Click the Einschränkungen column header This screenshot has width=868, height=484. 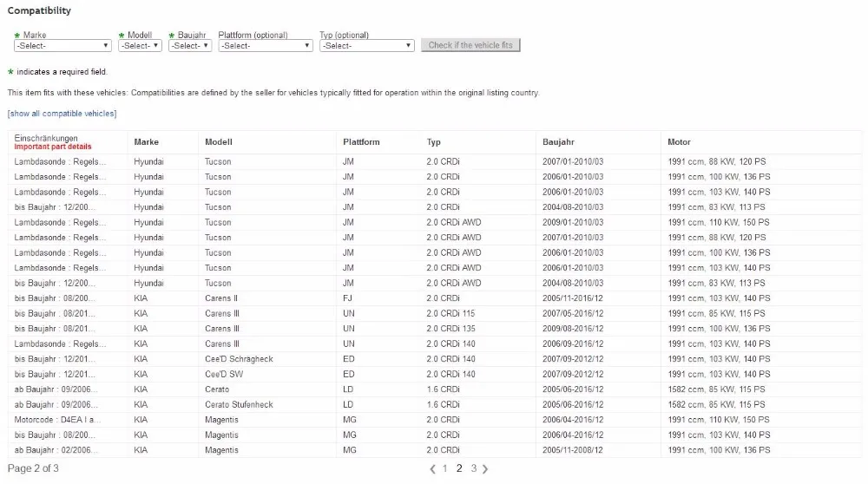pos(46,138)
